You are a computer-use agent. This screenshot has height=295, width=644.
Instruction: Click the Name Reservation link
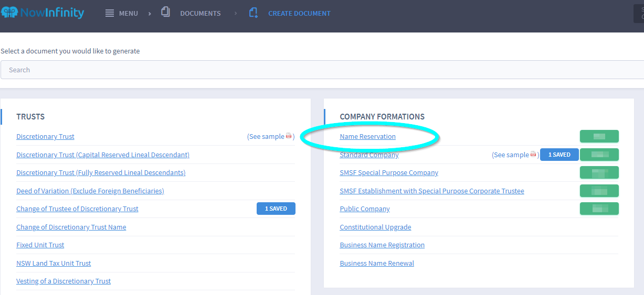367,137
